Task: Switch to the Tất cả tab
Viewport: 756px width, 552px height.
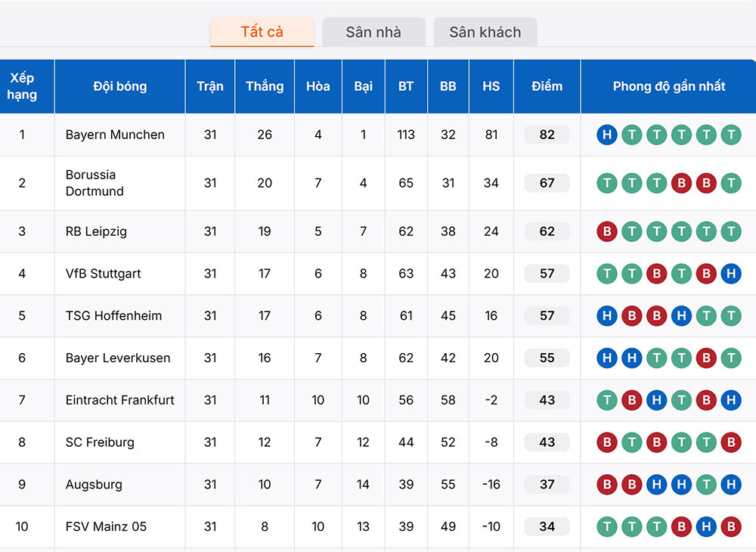Action: 262,32
